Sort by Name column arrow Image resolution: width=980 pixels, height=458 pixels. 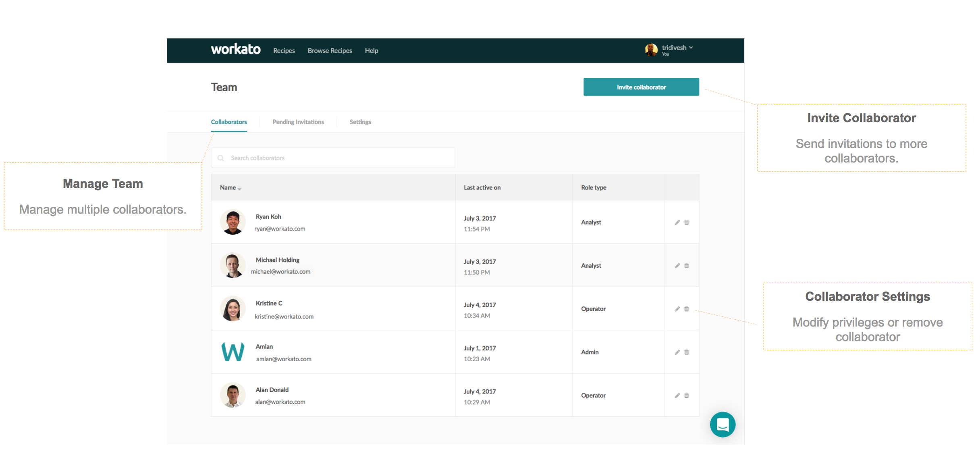[239, 189]
